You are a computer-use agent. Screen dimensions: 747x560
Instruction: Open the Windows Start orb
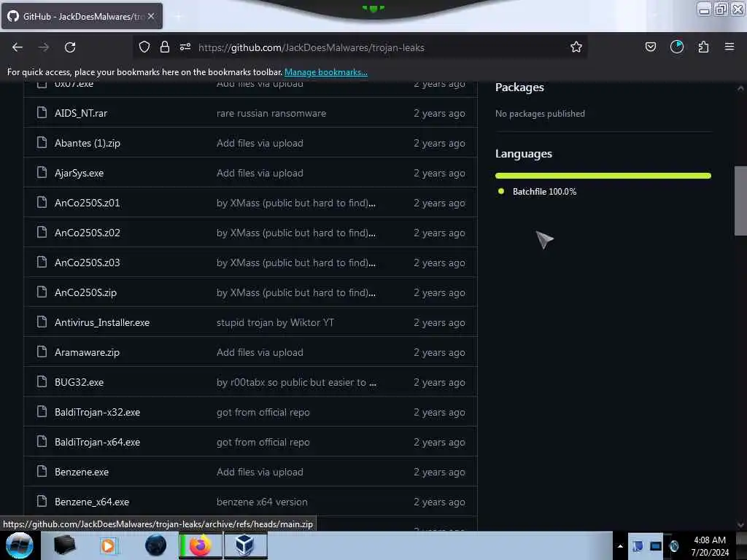click(20, 545)
